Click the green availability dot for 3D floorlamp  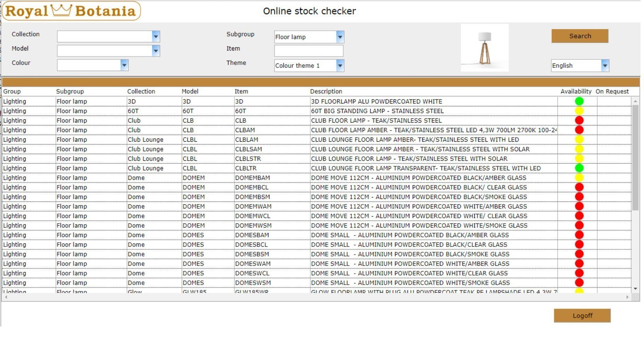point(579,101)
